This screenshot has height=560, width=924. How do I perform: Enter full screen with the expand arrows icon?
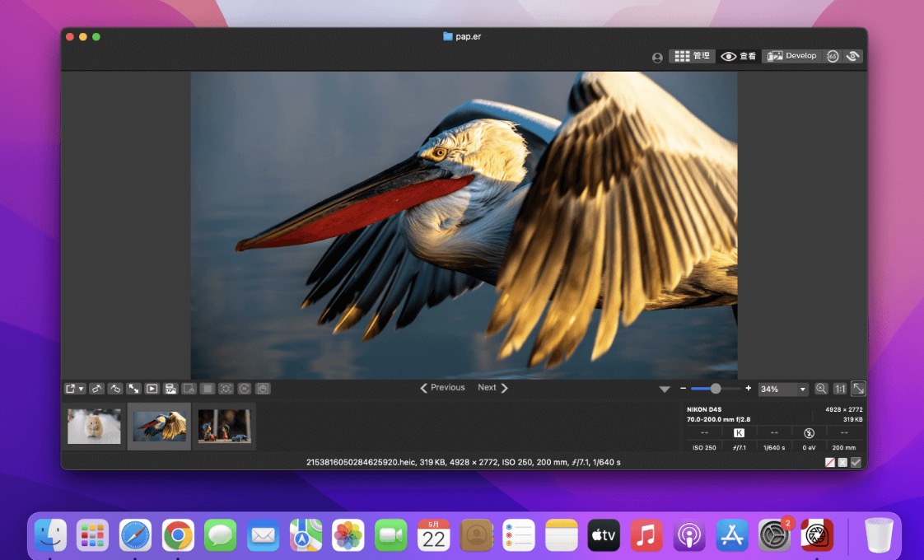(133, 389)
